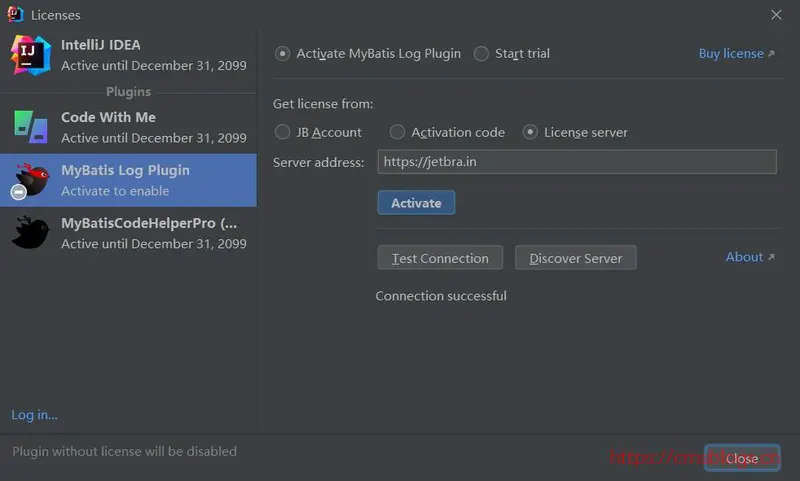Click into the Server address field
Image resolution: width=800 pixels, height=481 pixels.
pyautogui.click(x=576, y=162)
